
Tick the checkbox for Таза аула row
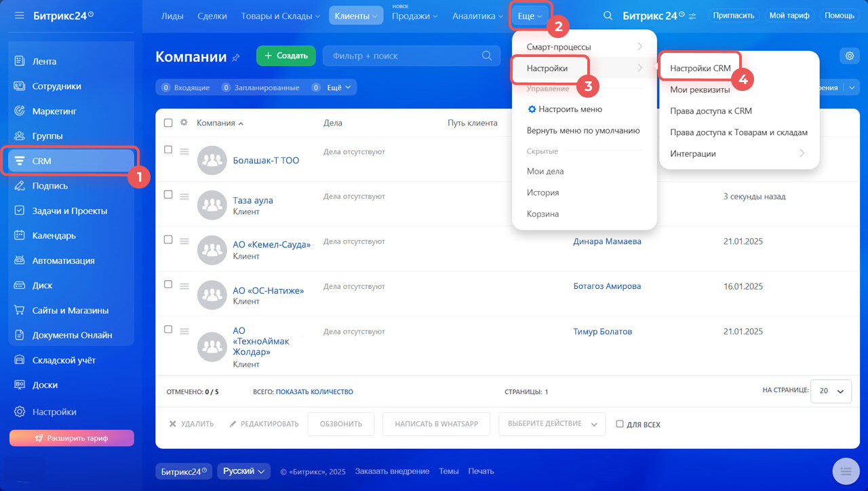tap(168, 195)
